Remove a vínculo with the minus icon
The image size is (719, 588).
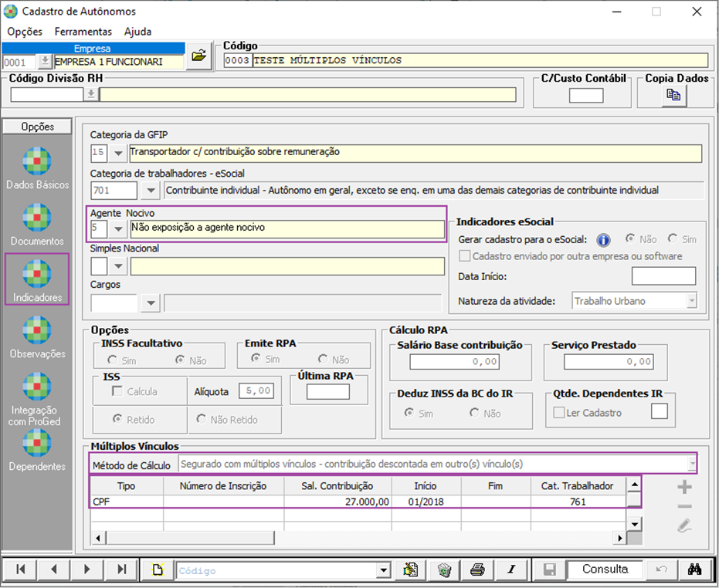[x=684, y=506]
